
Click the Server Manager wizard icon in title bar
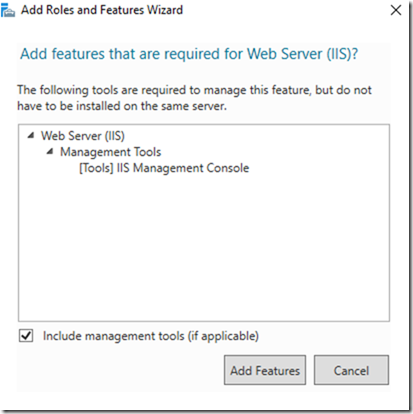point(8,10)
